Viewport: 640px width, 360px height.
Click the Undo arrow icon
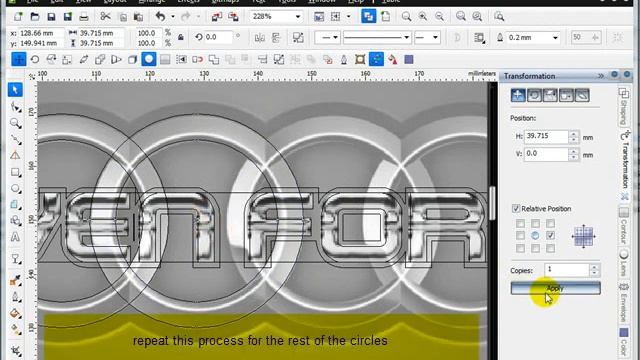click(160, 16)
